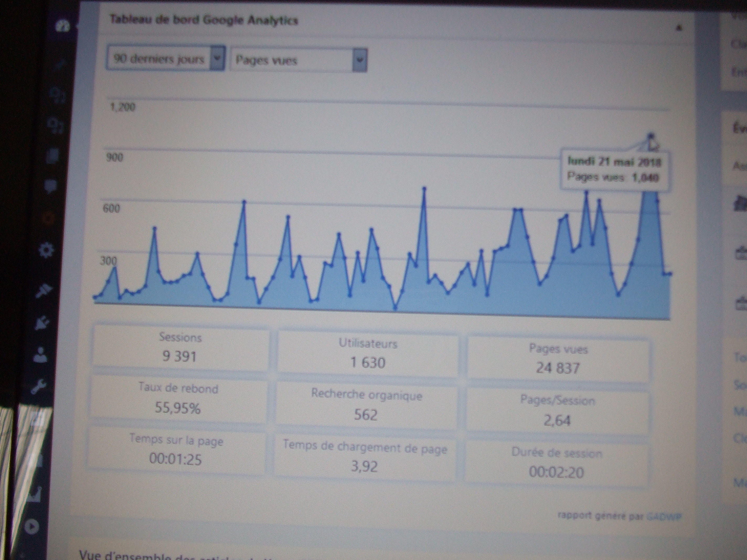Click the tooltip text 'lundi 21 mai 2018'
747x560 pixels.
click(x=614, y=162)
